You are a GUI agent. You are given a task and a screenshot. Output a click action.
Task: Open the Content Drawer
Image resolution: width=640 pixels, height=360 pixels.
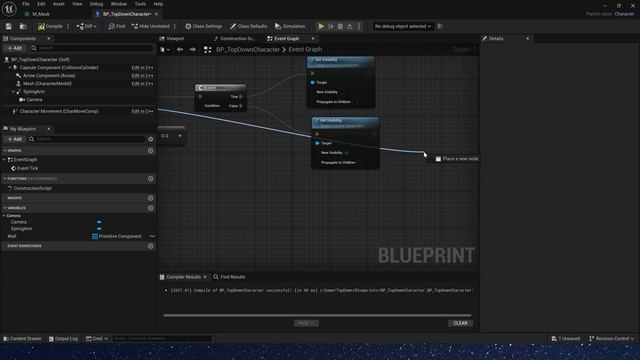22,339
